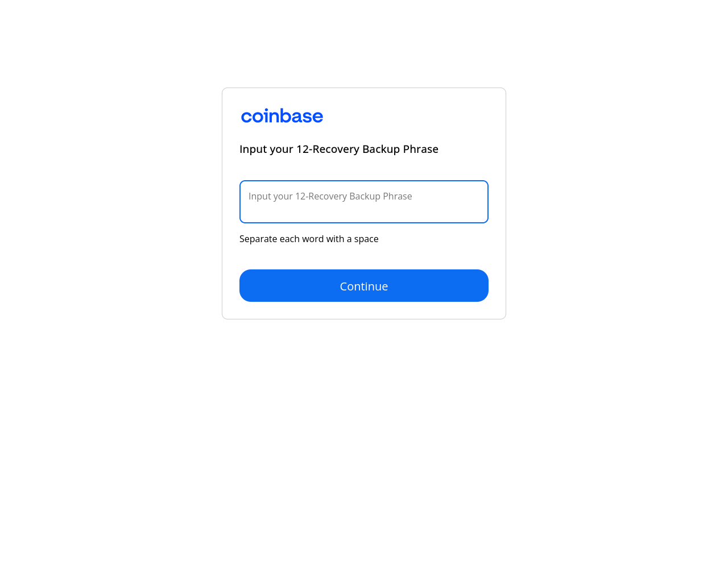
Task: Click the title text under the Coinbase logo
Action: [x=339, y=149]
